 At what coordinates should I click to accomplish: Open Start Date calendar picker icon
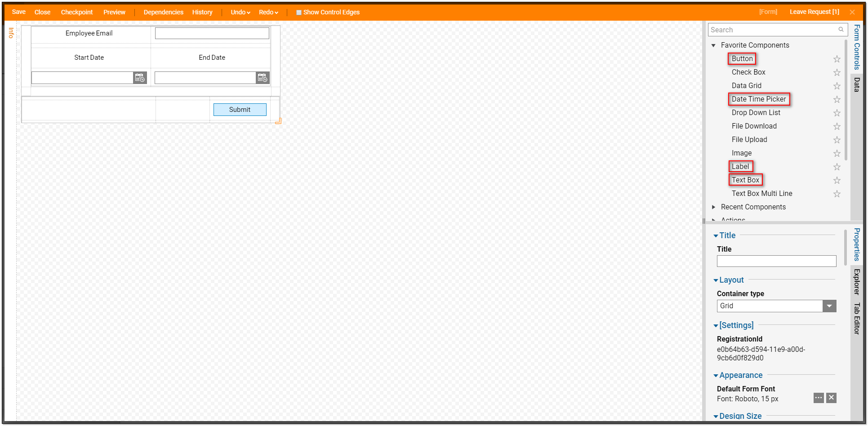[140, 78]
